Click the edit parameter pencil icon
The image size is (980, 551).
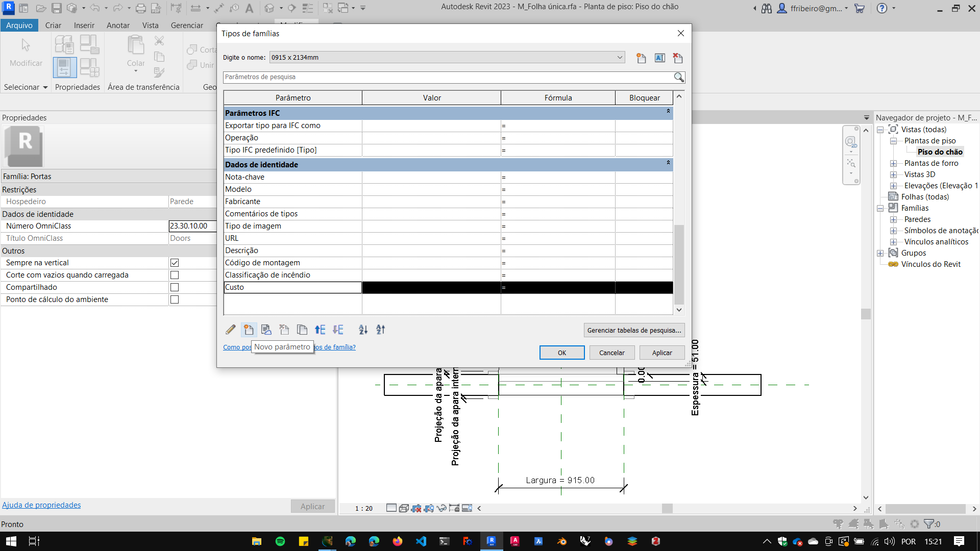[231, 330]
